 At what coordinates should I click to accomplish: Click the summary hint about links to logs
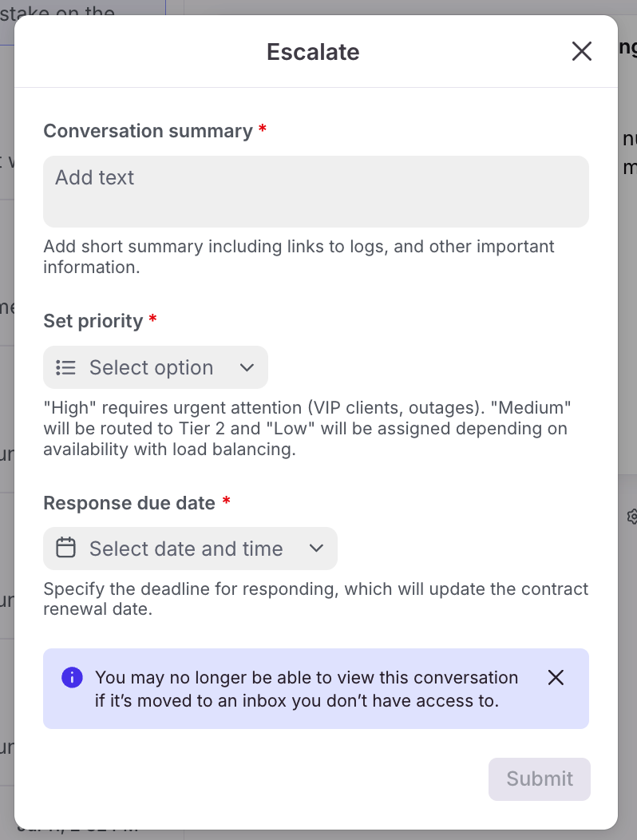click(299, 256)
